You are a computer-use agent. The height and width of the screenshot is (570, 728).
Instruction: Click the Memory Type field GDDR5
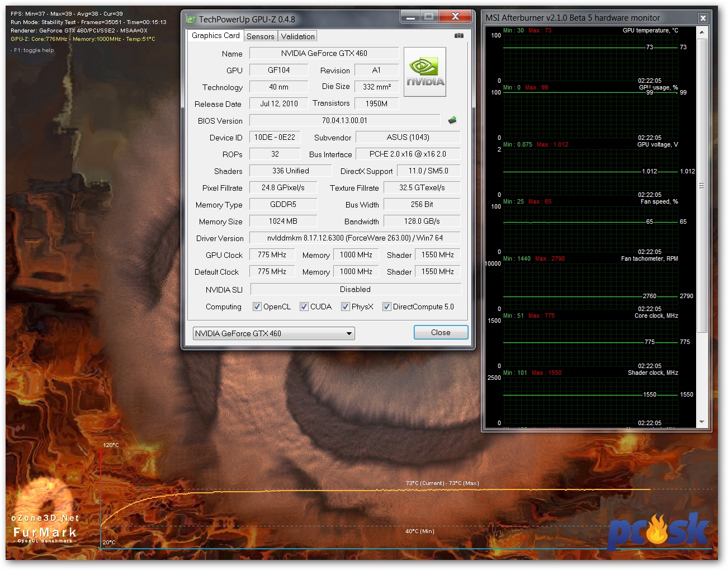[x=283, y=204]
